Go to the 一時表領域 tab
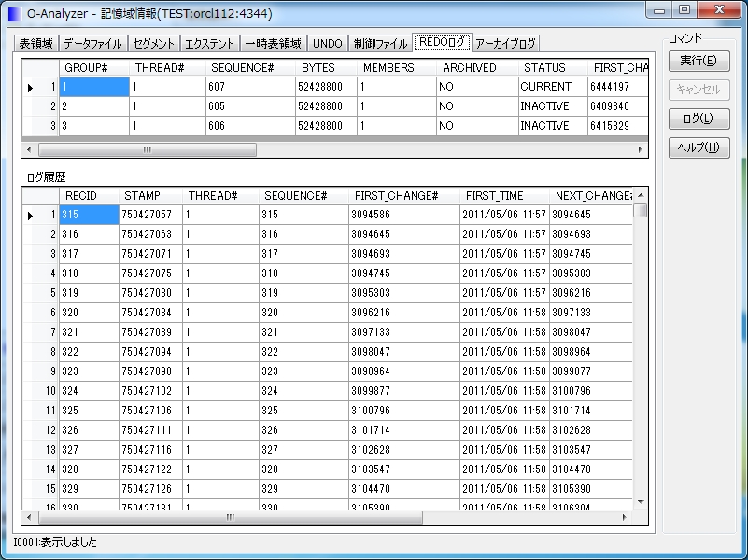This screenshot has height=560, width=748. point(274,43)
